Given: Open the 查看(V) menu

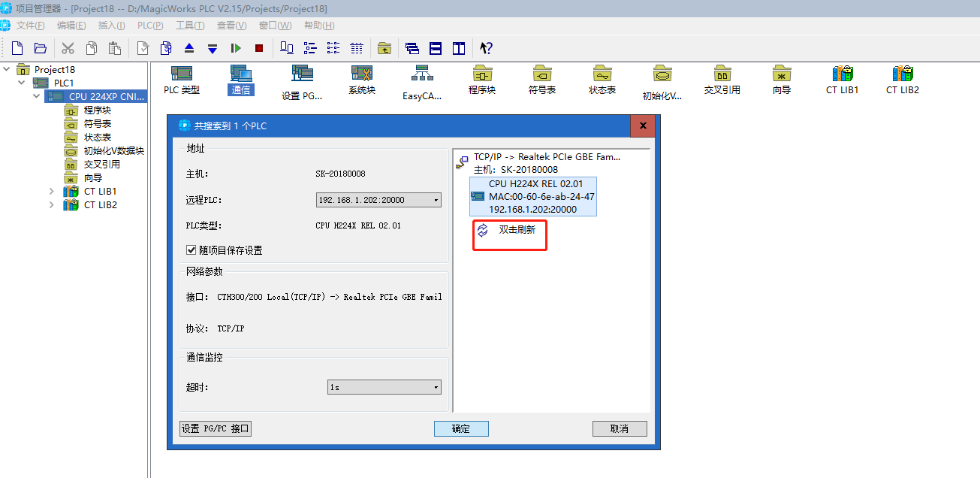Looking at the screenshot, I should point(231,26).
